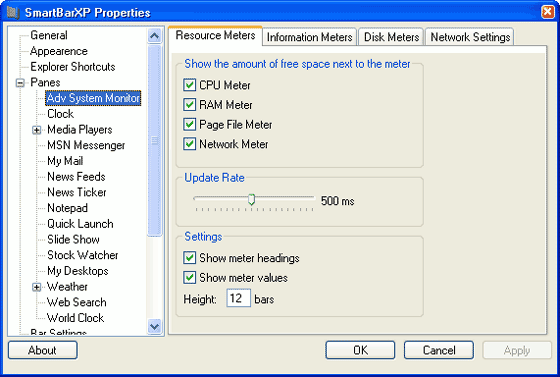Select Weather tree item
This screenshot has height=377, width=560.
[x=67, y=287]
